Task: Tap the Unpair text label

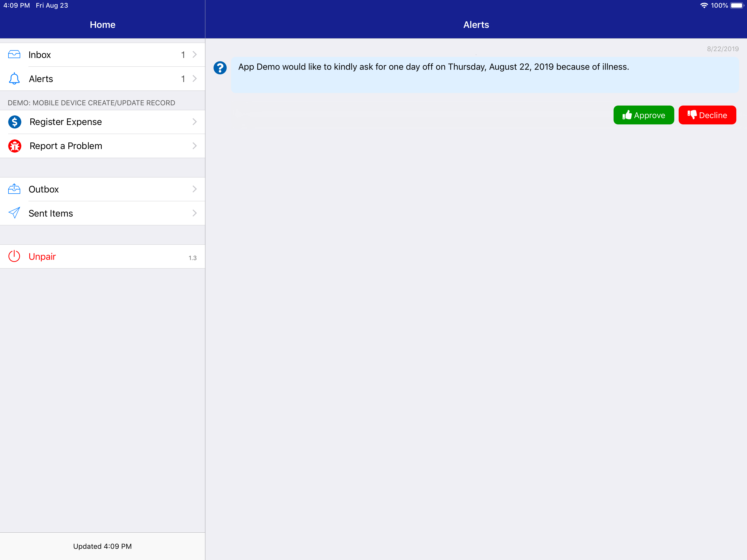Action: pyautogui.click(x=42, y=257)
